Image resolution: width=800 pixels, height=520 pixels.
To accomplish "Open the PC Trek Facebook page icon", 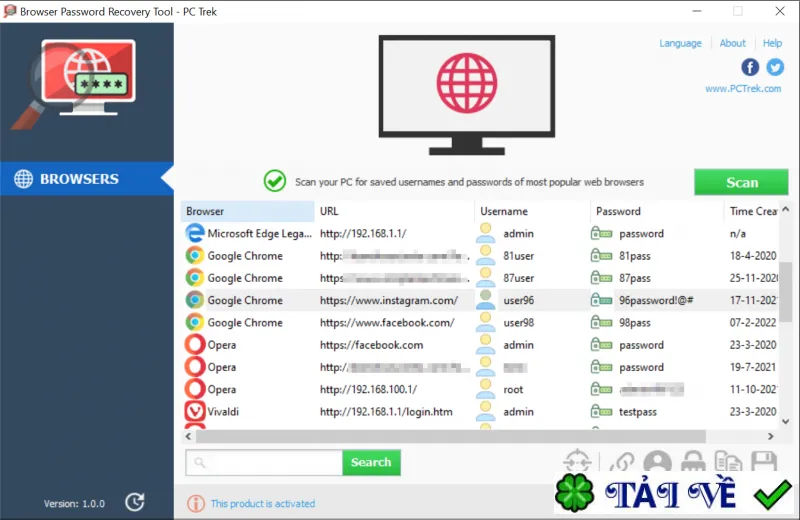I will [x=749, y=67].
